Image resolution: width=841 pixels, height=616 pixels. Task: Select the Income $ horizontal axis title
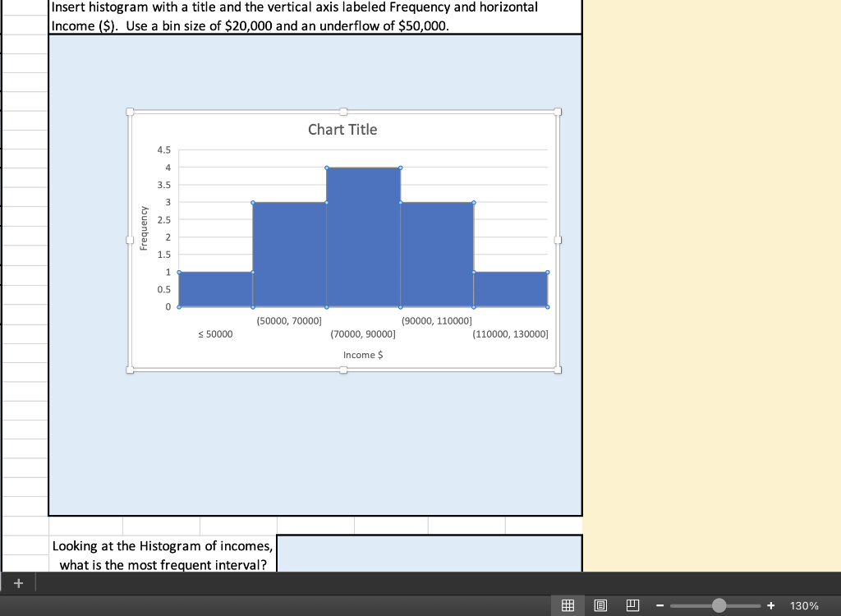point(362,354)
